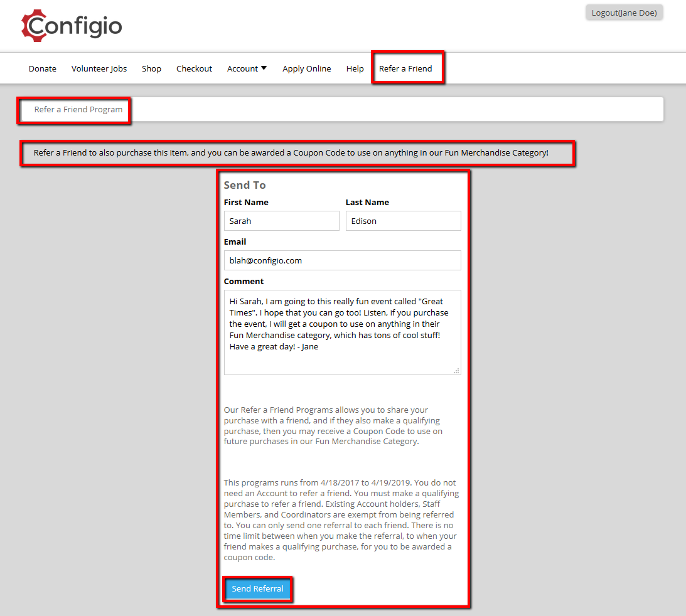This screenshot has height=616, width=686.
Task: Expand the Account dropdown arrow
Action: (264, 68)
